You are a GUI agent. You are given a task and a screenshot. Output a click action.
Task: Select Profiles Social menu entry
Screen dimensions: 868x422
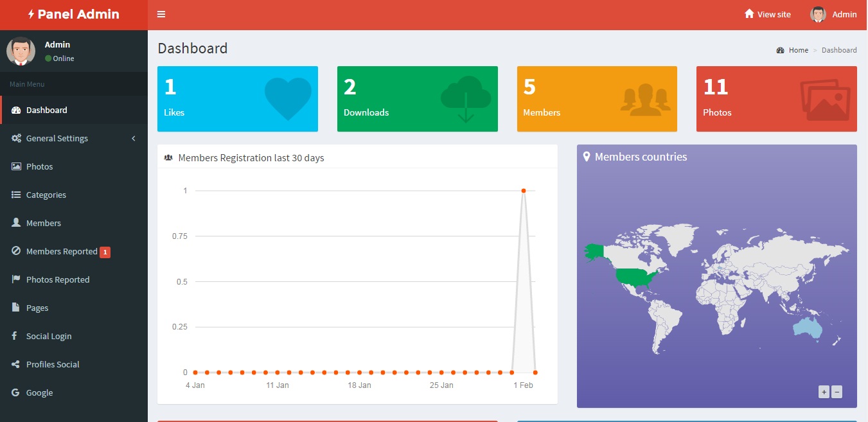point(74,364)
